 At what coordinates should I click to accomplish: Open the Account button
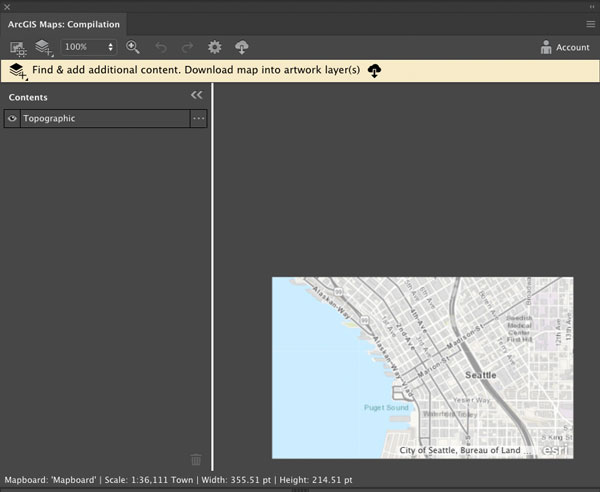[565, 47]
